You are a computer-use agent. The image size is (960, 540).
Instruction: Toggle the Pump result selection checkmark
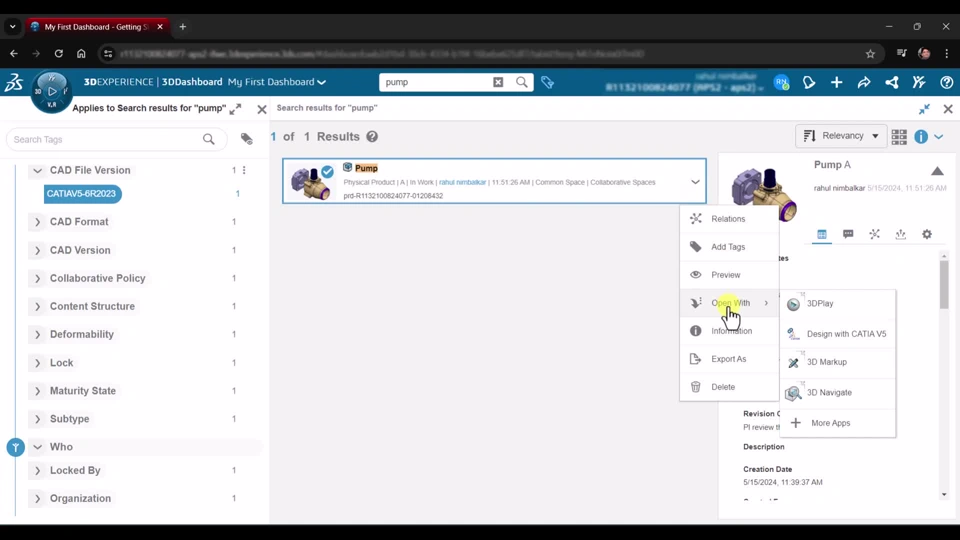(x=327, y=172)
